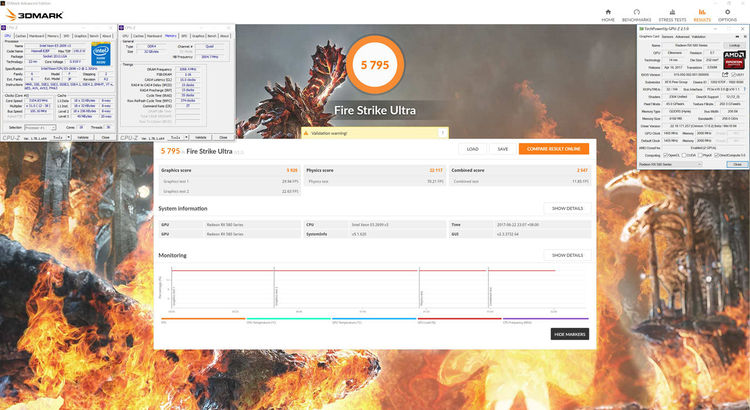Click the validation warning icon

point(307,133)
